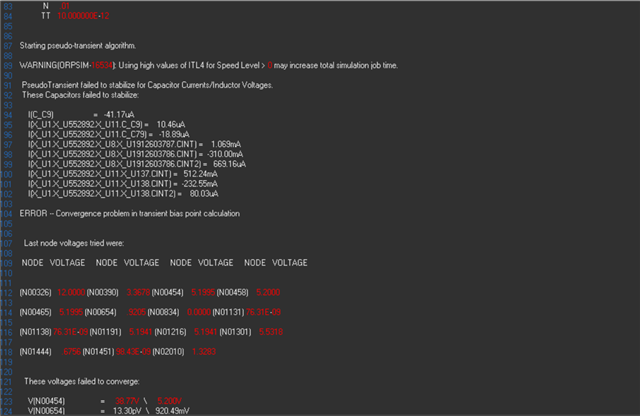Click node (N00654) in voltage table
The width and height of the screenshot is (640, 416).
pos(100,312)
